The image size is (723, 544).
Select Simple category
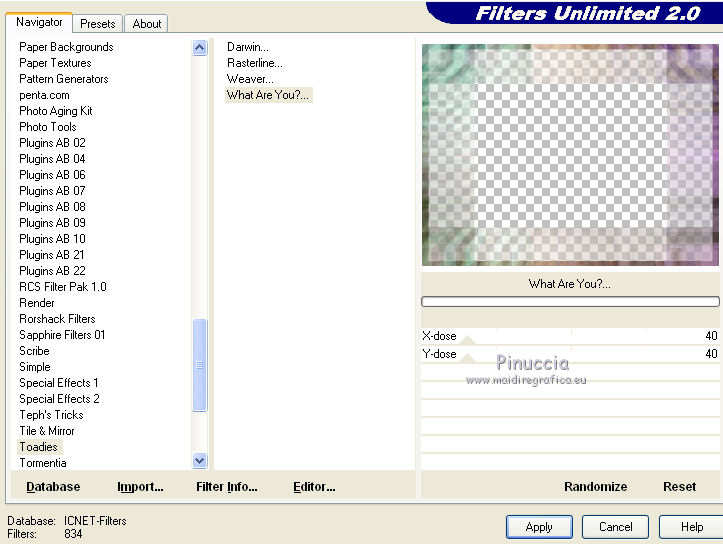point(35,367)
